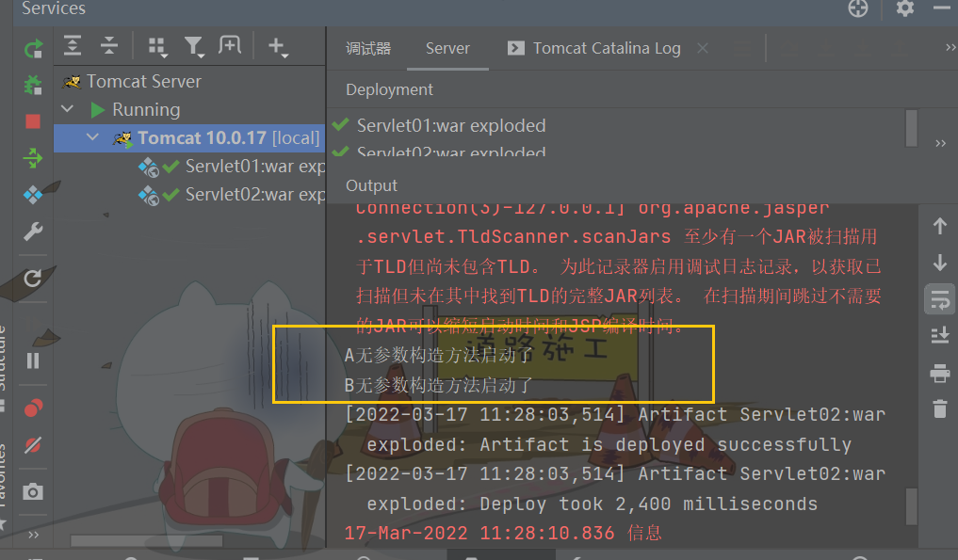Open Services panel options gear
The image size is (958, 560).
(905, 8)
